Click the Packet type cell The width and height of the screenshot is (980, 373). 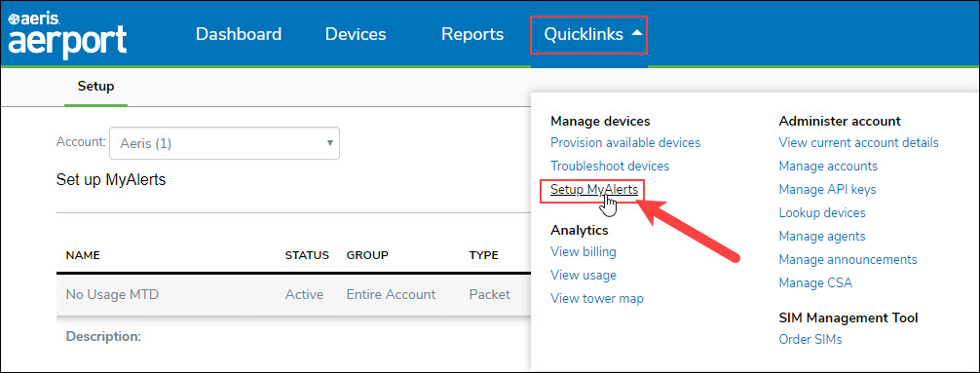pos(489,294)
